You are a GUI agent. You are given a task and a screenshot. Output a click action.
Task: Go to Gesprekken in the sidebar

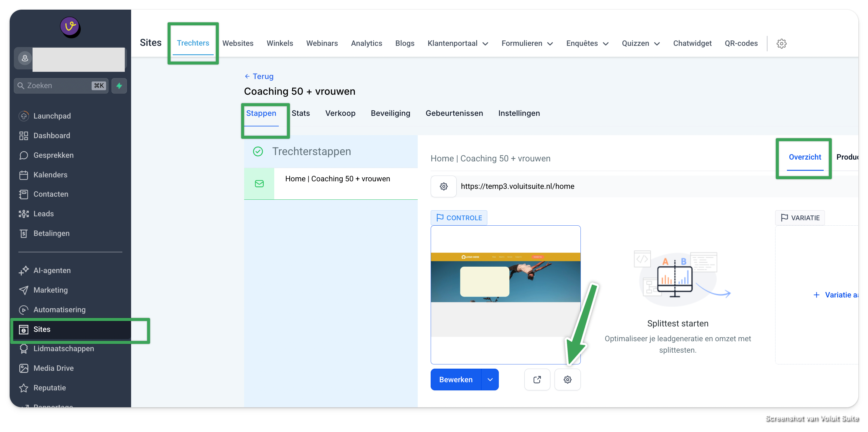[53, 155]
